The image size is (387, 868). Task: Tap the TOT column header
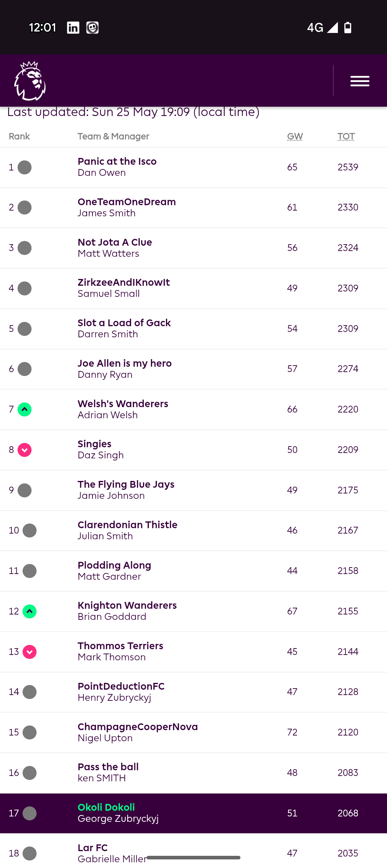tap(346, 136)
